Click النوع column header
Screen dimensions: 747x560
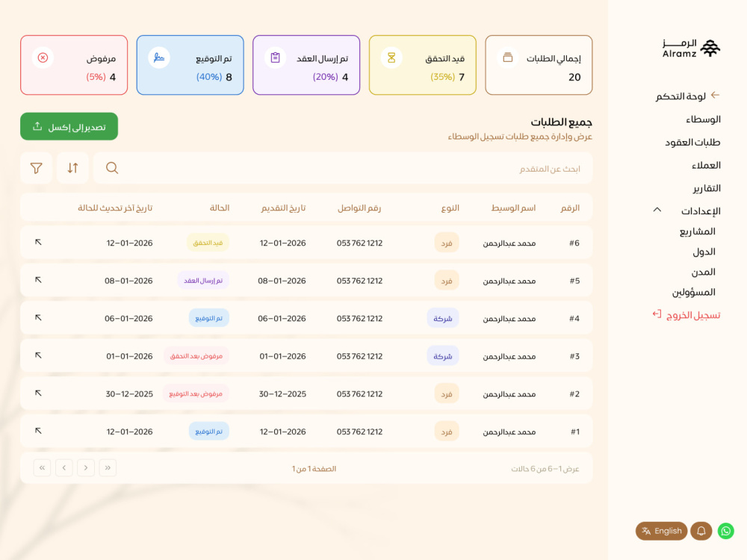point(450,208)
